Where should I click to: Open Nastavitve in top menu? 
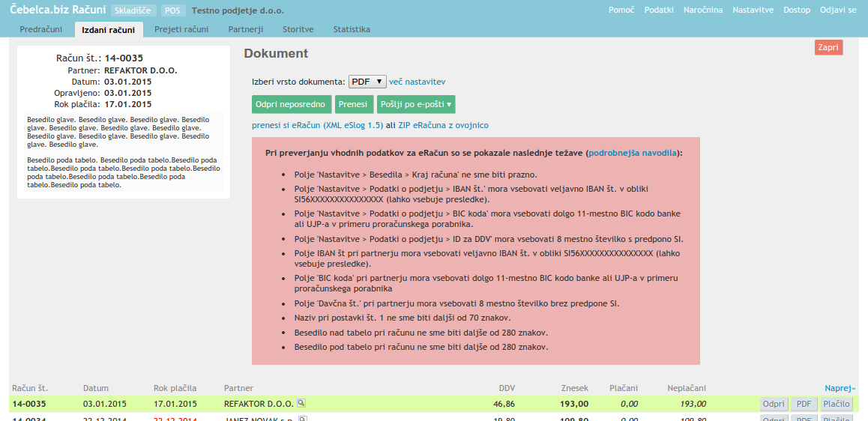coord(753,10)
